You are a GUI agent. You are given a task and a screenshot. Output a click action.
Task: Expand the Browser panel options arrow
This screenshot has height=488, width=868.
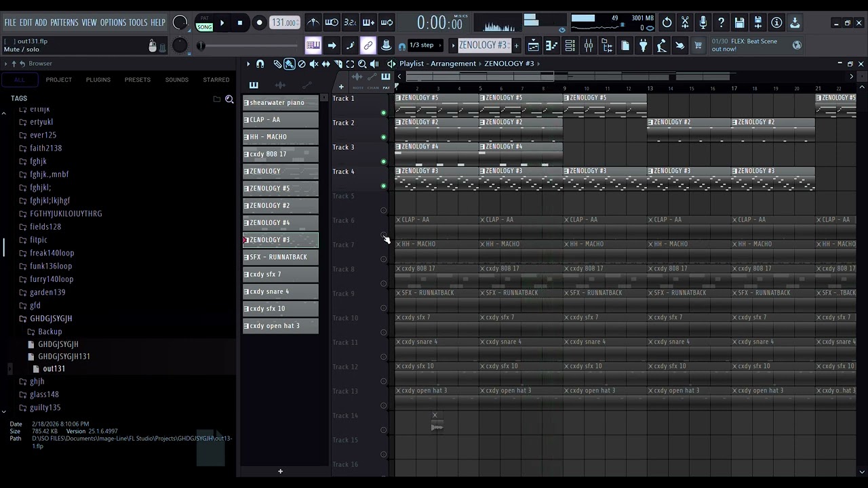tap(5, 64)
